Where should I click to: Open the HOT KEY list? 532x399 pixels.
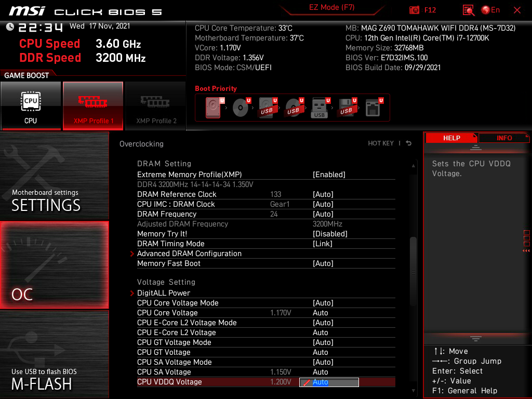coord(381,143)
